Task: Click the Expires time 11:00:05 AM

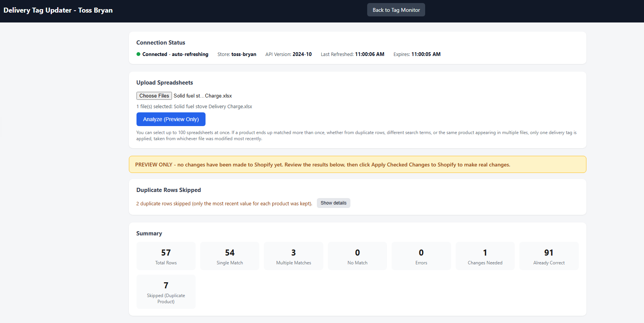Action: 426,54
